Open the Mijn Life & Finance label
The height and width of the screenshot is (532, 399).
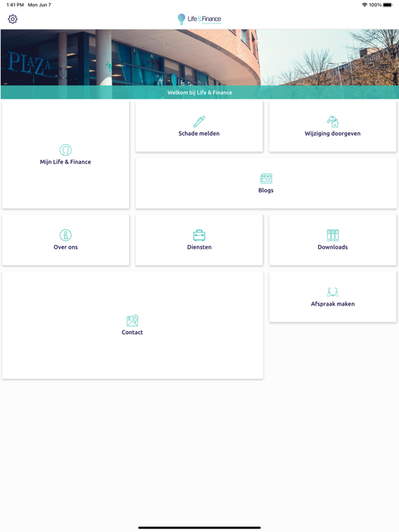66,162
